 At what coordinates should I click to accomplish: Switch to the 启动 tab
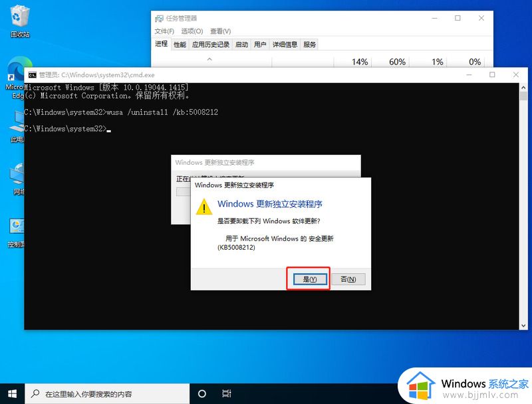[241, 45]
